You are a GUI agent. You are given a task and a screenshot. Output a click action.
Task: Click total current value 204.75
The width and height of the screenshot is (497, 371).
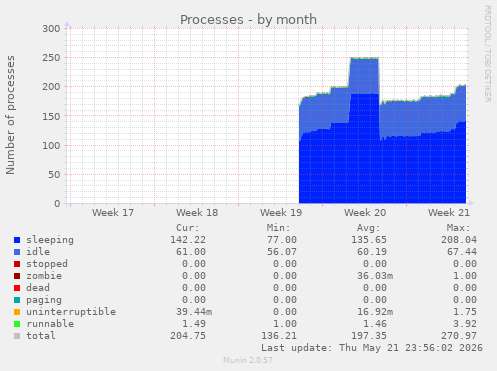(188, 336)
